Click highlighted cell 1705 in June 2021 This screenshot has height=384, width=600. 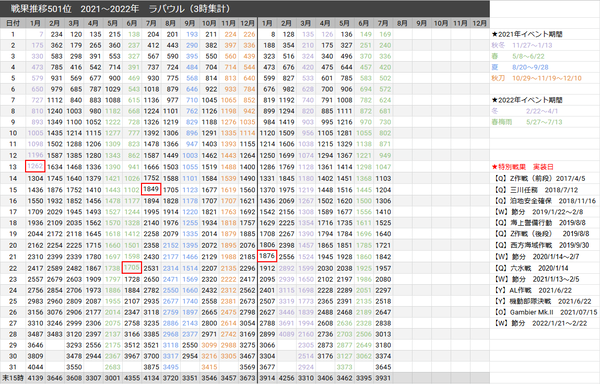tap(132, 267)
